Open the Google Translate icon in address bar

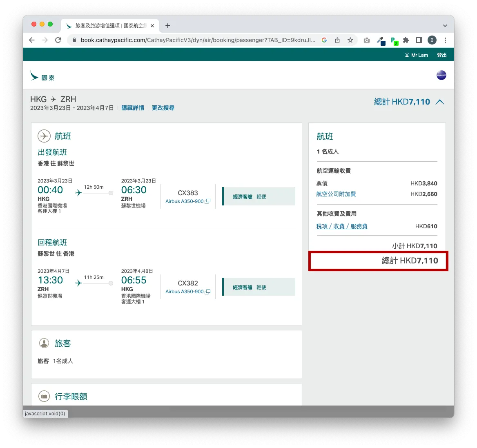(x=324, y=40)
